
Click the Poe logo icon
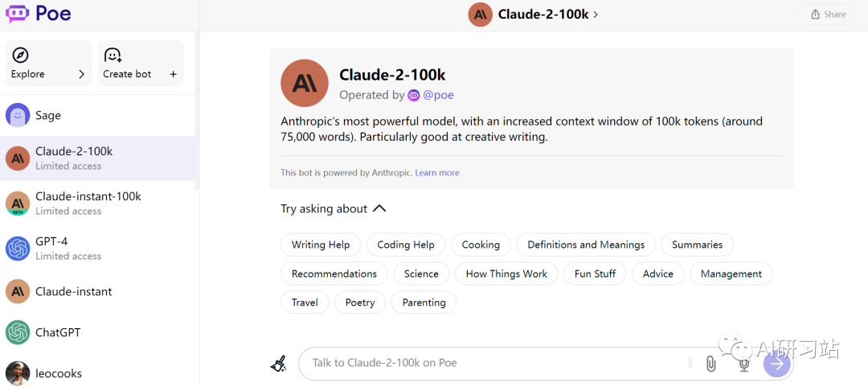click(17, 13)
